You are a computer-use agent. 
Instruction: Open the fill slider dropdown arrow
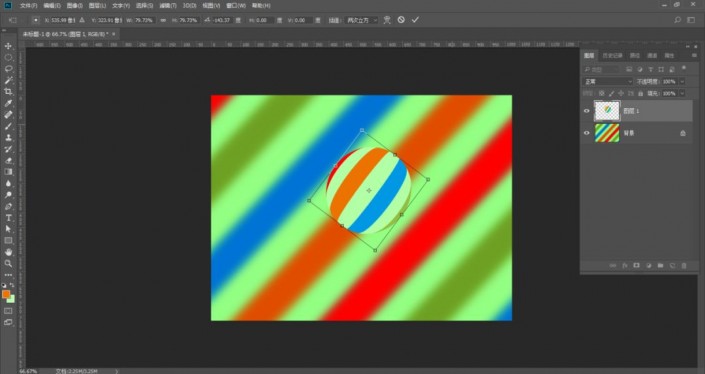click(682, 94)
